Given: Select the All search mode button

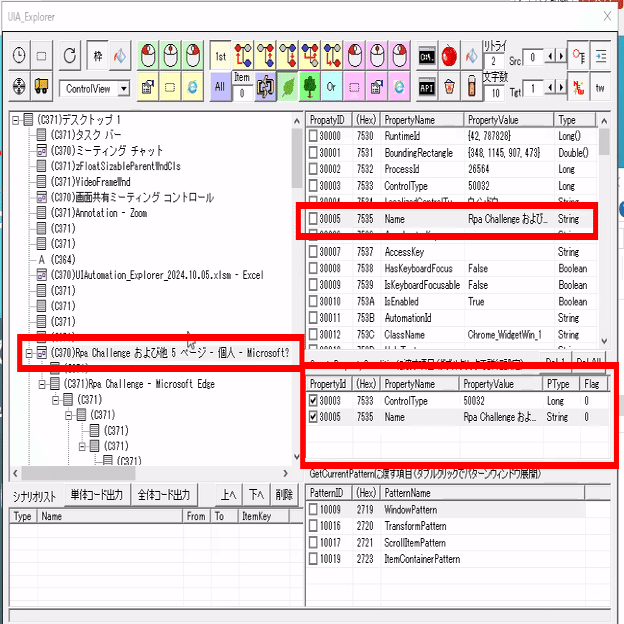Looking at the screenshot, I should (220, 86).
